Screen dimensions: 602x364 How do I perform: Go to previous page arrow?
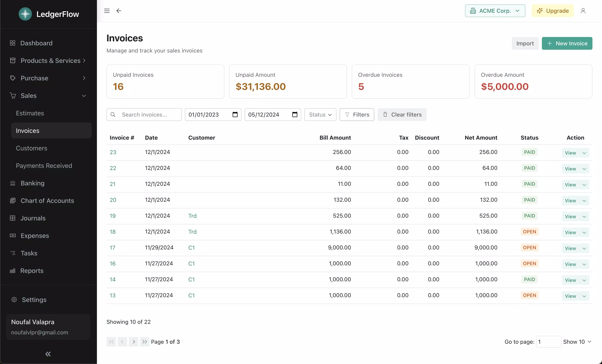pyautogui.click(x=122, y=342)
